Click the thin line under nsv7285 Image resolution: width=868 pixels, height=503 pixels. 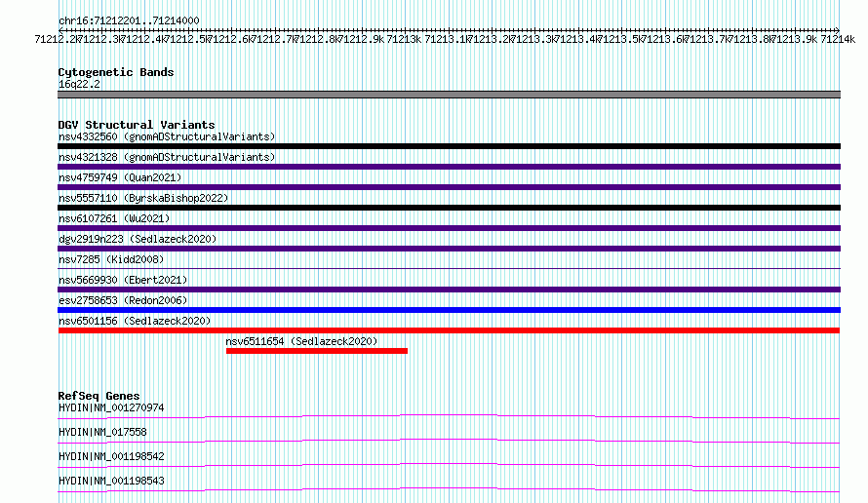tap(449, 269)
